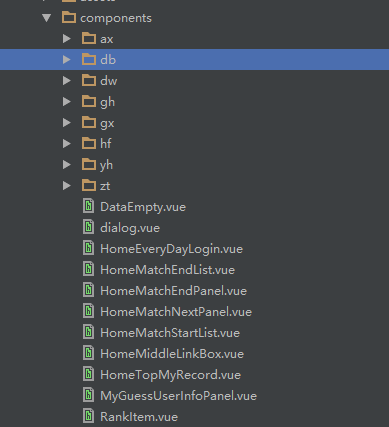Click the HomeEveryDayLogin.vue file icon
Image resolution: width=389 pixels, height=427 pixels.
pos(88,248)
